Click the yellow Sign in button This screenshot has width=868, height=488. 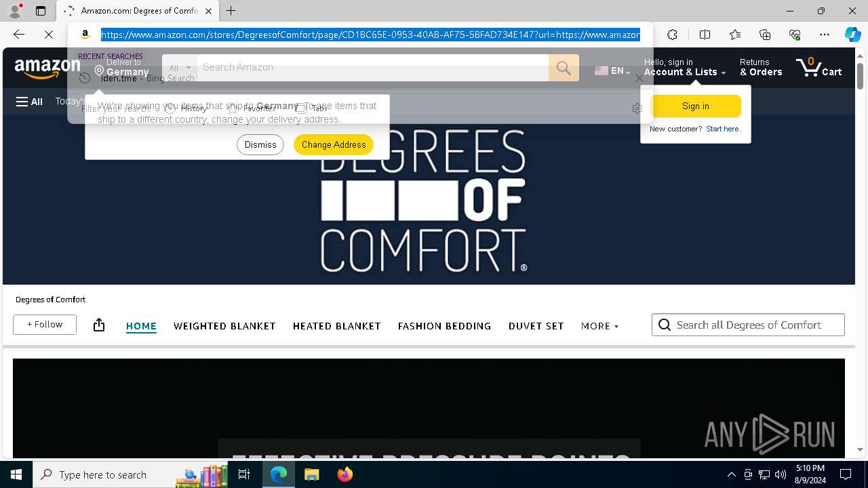pyautogui.click(x=696, y=106)
